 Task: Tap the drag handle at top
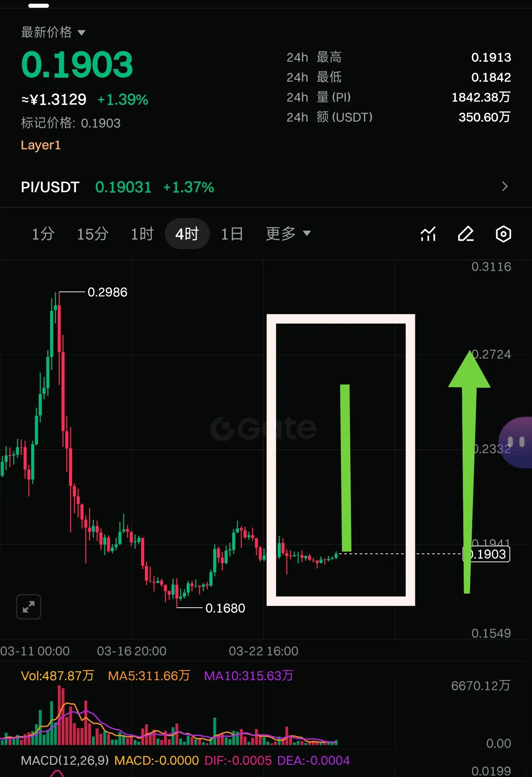coord(39,6)
